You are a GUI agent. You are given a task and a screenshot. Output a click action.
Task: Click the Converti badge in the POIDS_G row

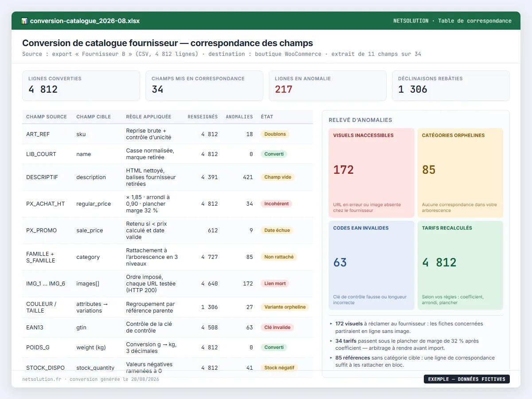click(274, 347)
